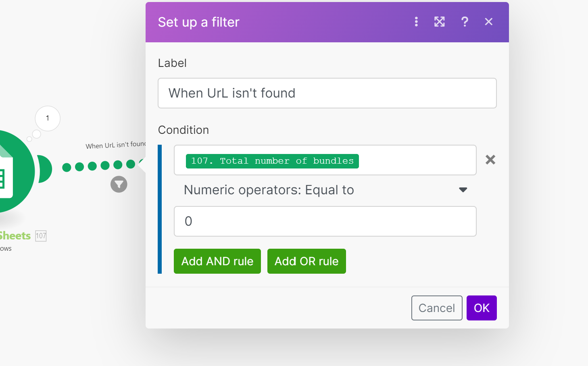Confirm the filter with OK
588x366 pixels.
click(x=482, y=308)
